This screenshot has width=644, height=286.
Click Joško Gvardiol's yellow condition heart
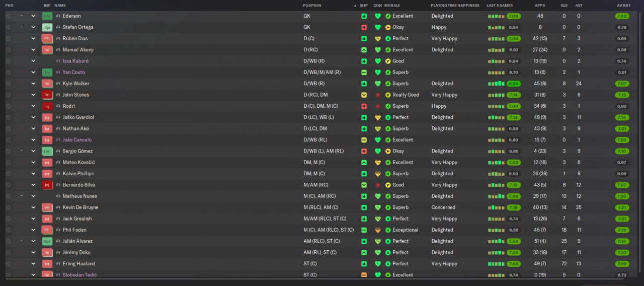(x=378, y=117)
